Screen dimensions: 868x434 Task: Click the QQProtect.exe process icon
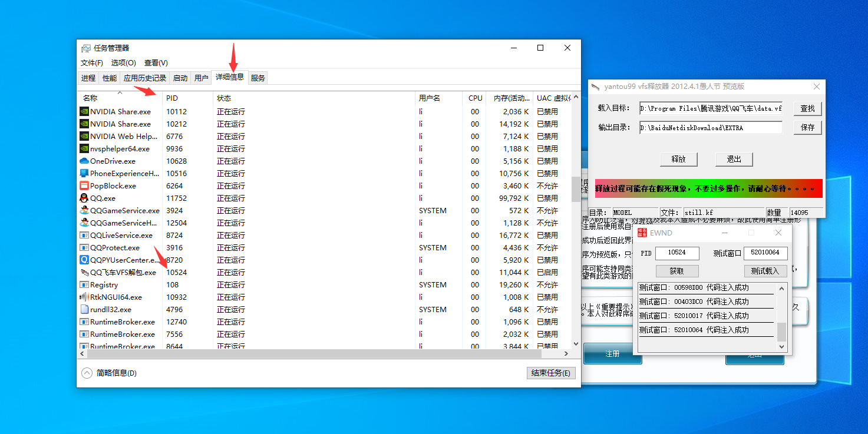(84, 247)
